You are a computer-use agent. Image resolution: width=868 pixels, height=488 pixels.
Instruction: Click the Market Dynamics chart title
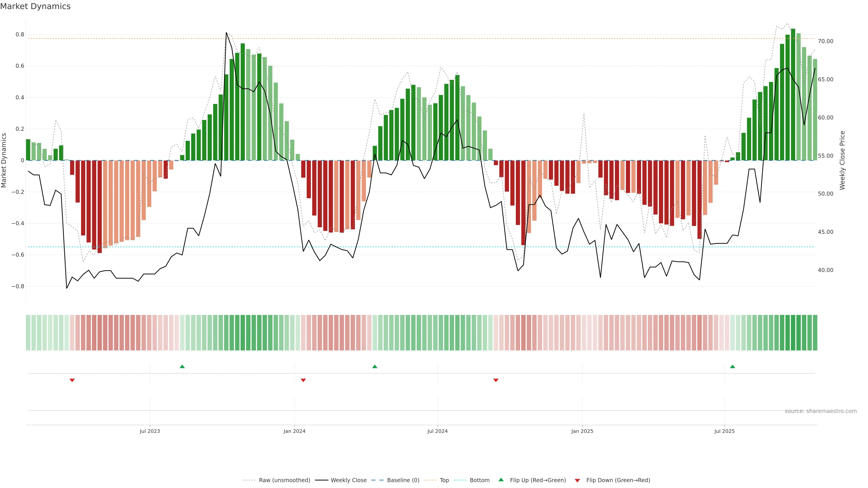[x=35, y=6]
